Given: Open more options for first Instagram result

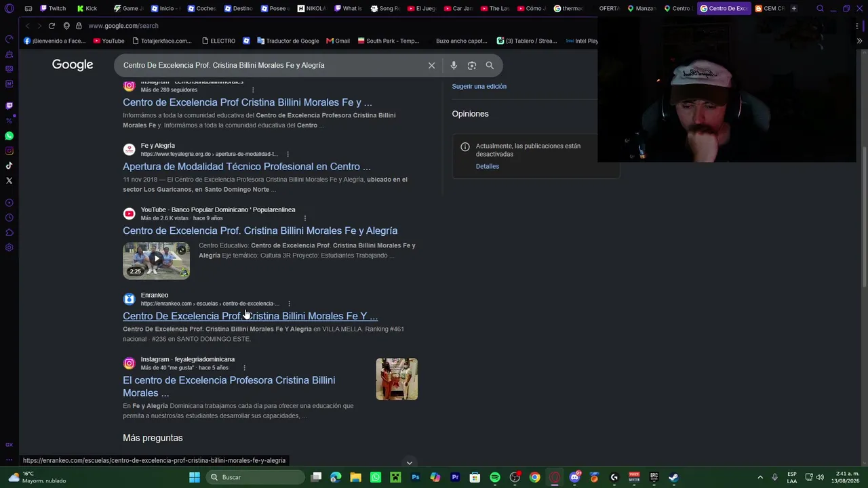Looking at the screenshot, I should pyautogui.click(x=253, y=90).
